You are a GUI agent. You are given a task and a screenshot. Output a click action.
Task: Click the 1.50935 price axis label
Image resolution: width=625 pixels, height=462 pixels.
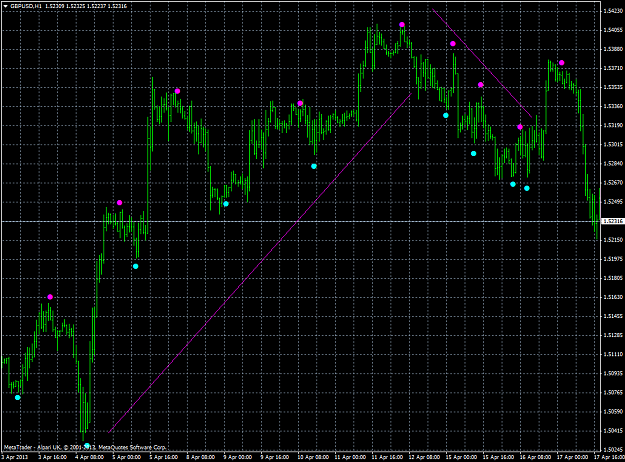pos(613,373)
